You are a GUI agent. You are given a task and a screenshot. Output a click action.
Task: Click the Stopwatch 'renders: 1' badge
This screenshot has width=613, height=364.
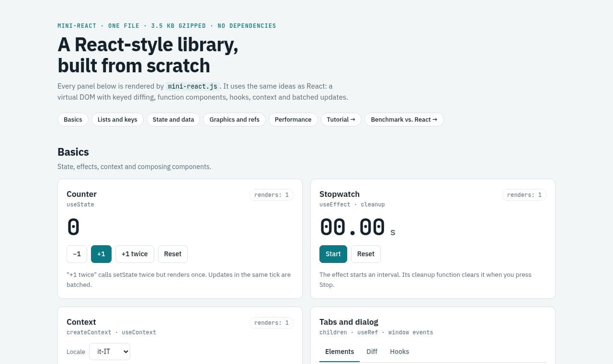[524, 195]
